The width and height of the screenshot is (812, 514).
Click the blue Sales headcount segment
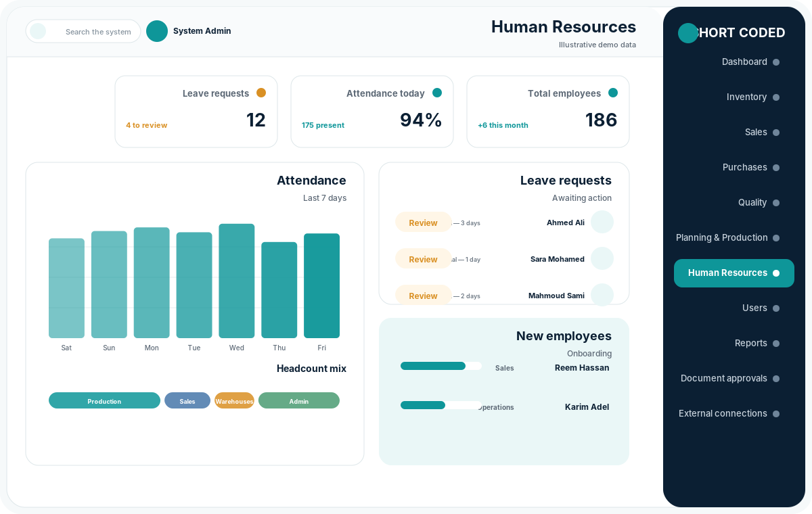(187, 400)
